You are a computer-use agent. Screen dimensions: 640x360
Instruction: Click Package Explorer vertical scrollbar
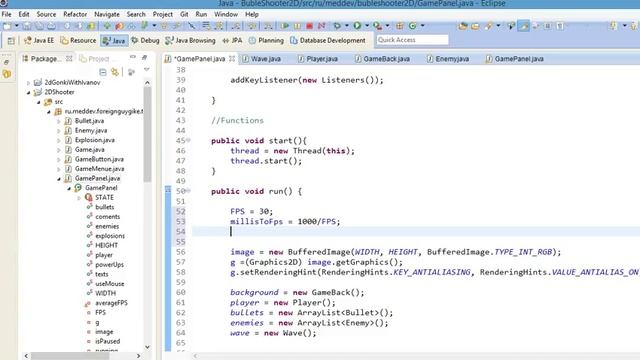tap(147, 135)
